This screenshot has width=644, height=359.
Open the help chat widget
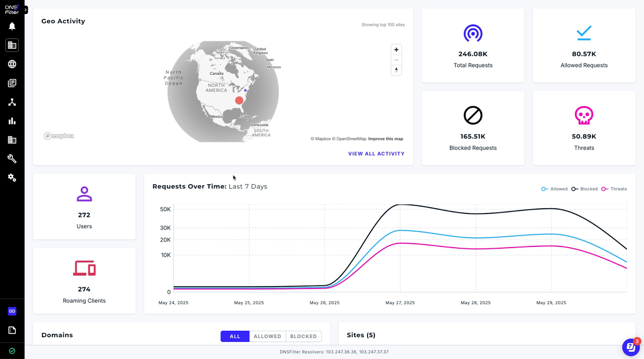[631, 347]
